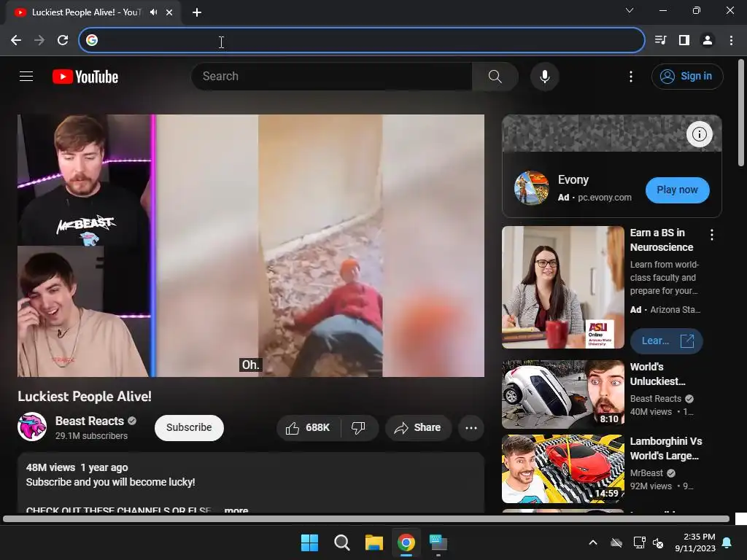Click the cloud sync tray icon
Image resolution: width=747 pixels, height=560 pixels.
616,542
